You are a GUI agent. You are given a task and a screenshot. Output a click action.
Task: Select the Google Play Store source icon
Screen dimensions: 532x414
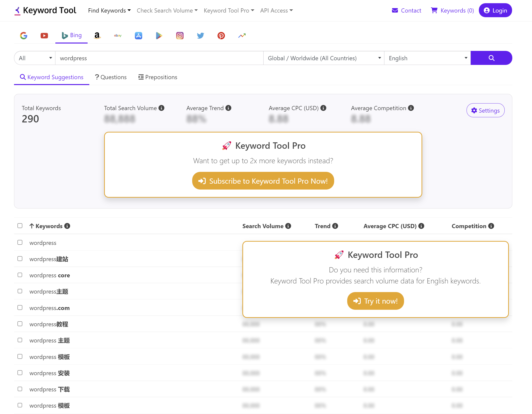159,36
